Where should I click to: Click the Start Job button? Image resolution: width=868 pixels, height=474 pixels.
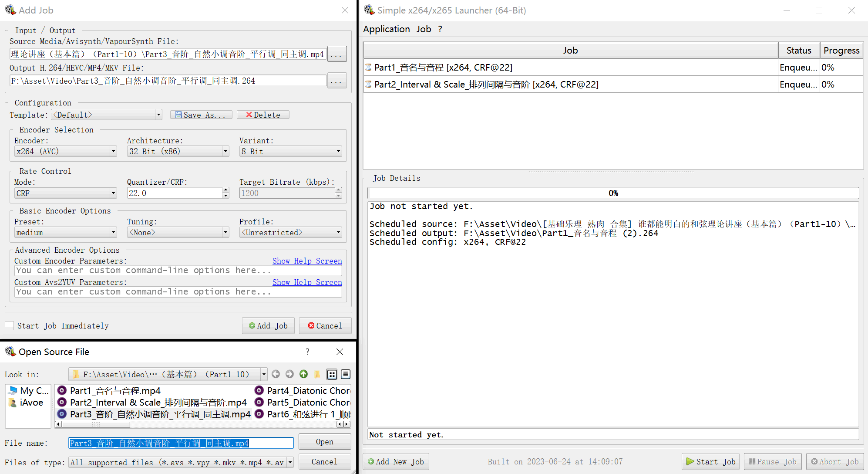pos(710,461)
